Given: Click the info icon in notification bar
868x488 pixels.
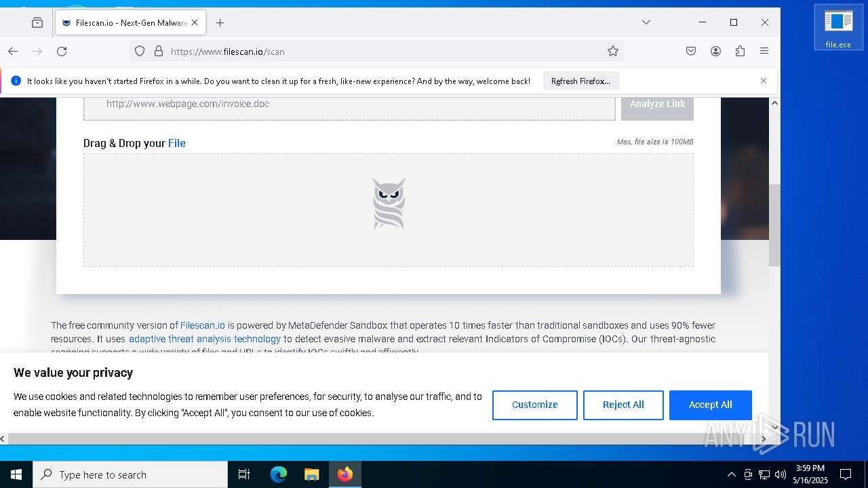Looking at the screenshot, I should coord(16,81).
